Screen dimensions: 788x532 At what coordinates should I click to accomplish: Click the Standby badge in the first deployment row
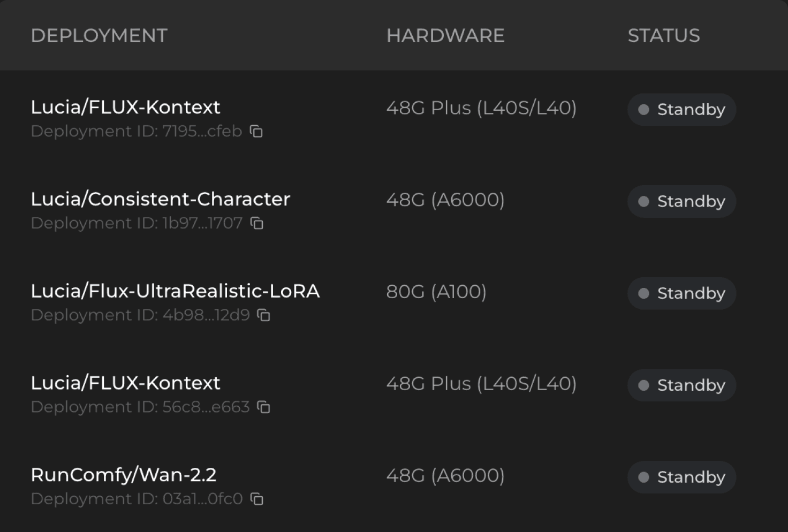[x=681, y=110]
